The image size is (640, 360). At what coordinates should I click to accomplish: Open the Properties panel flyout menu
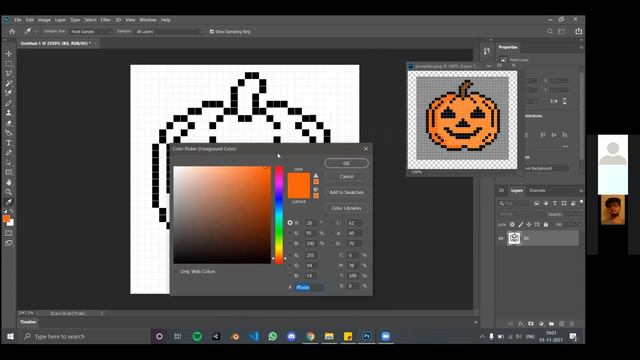click(x=581, y=47)
